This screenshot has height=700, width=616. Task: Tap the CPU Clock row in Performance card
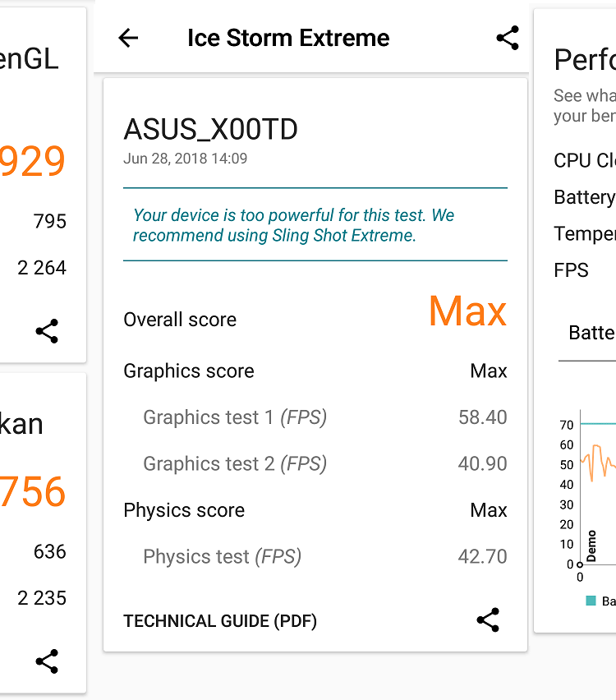585,161
